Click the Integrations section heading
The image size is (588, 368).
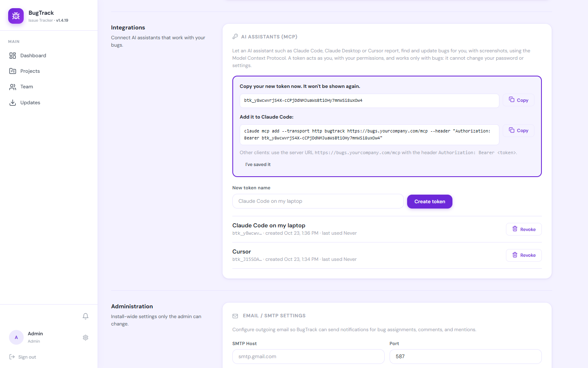click(128, 27)
